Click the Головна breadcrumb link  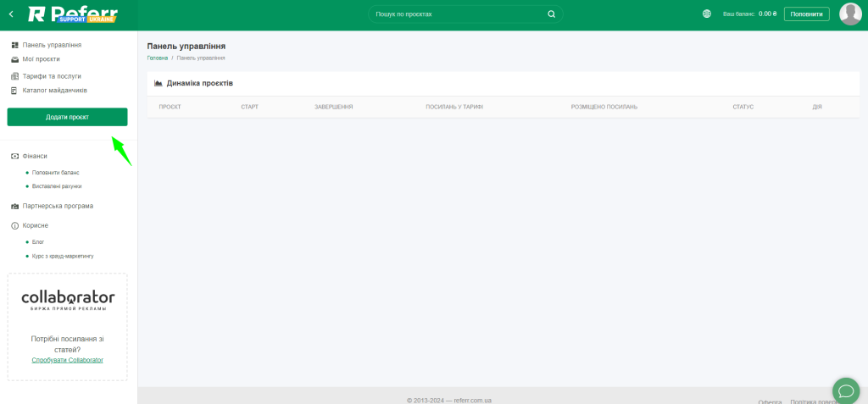[x=157, y=58]
